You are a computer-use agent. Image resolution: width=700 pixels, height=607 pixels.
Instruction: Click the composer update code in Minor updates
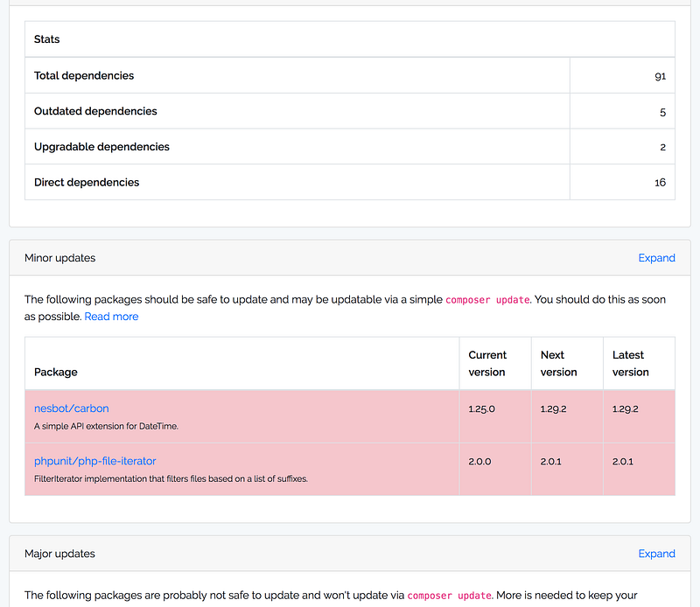[x=487, y=300]
